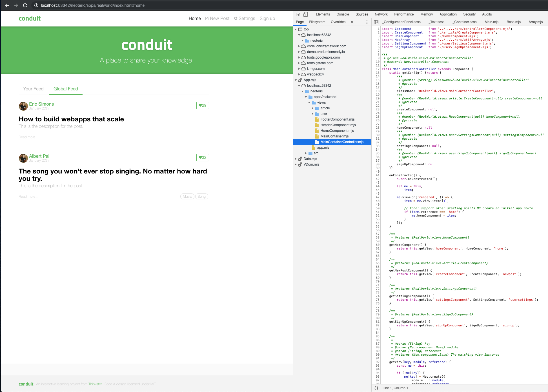Collapse the file navigator sidebar panel
Screen dimensions: 548x392
point(376,22)
